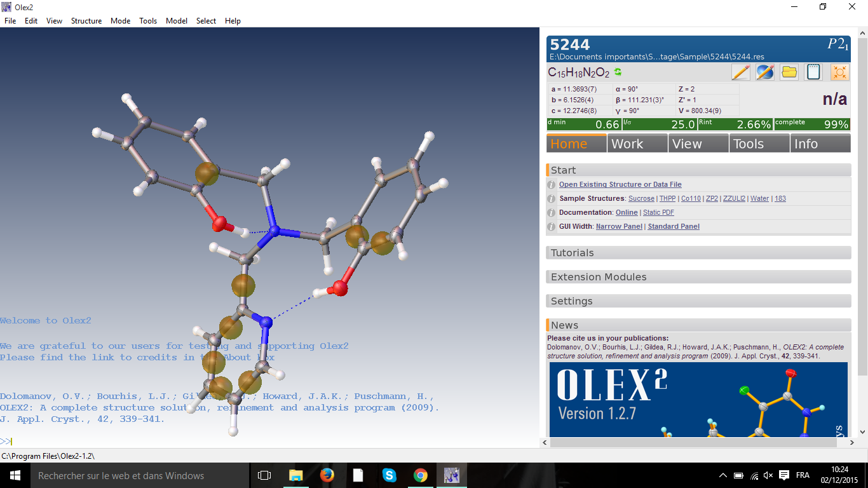Load the Co110 sample structure

(691, 198)
